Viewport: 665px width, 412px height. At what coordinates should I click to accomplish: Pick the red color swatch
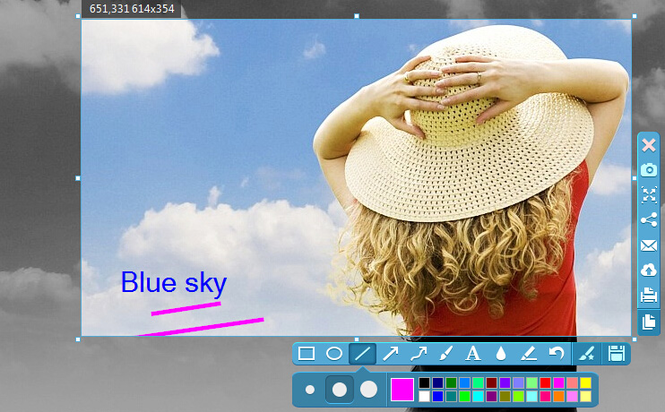(545, 383)
